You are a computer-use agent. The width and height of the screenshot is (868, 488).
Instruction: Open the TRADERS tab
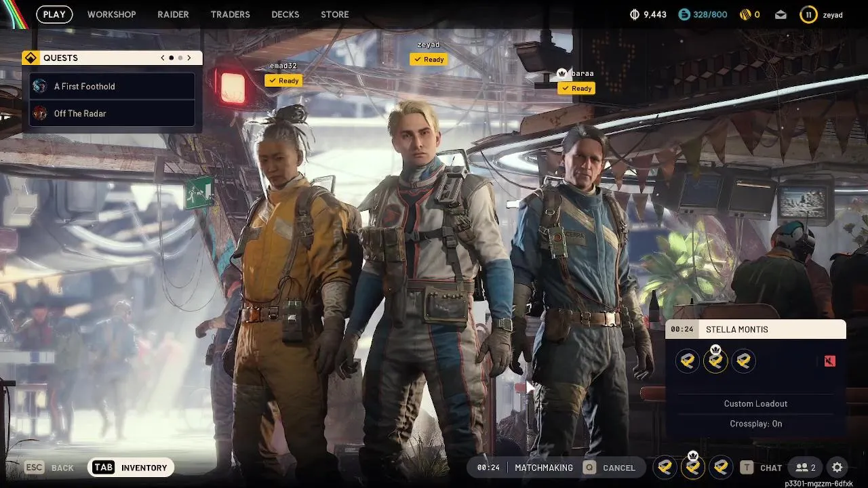click(230, 14)
